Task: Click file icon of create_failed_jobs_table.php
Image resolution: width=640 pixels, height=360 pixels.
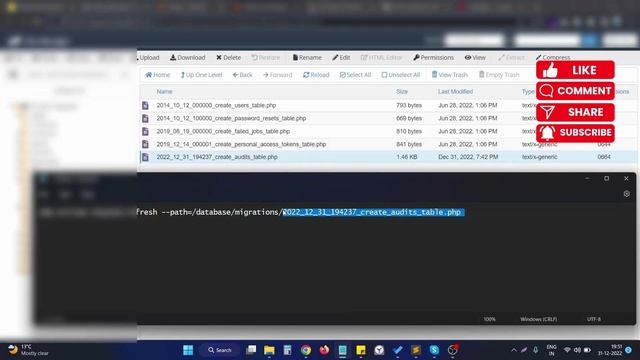Action: click(x=145, y=131)
